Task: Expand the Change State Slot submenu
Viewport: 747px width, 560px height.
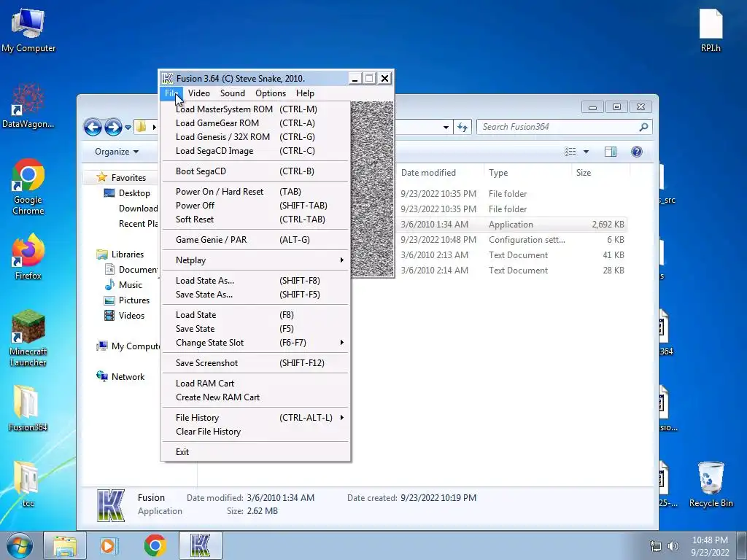Action: (256, 343)
